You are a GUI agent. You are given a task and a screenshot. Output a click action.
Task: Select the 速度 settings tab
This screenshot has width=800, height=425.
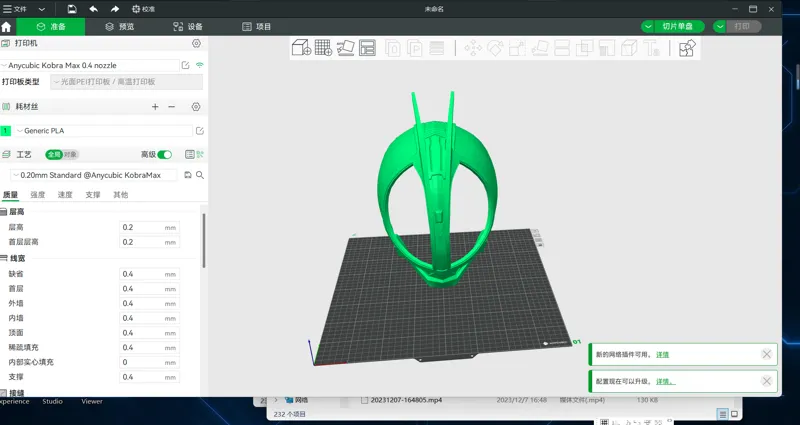pos(65,195)
